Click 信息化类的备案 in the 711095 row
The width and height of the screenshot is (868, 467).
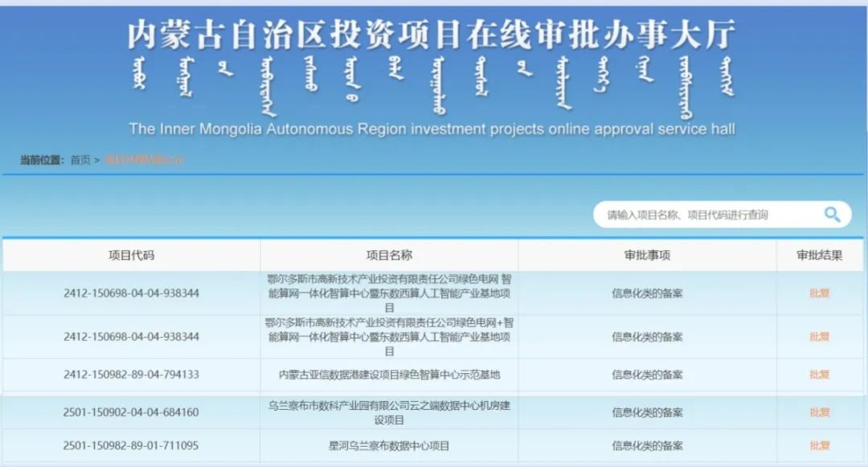(x=647, y=445)
